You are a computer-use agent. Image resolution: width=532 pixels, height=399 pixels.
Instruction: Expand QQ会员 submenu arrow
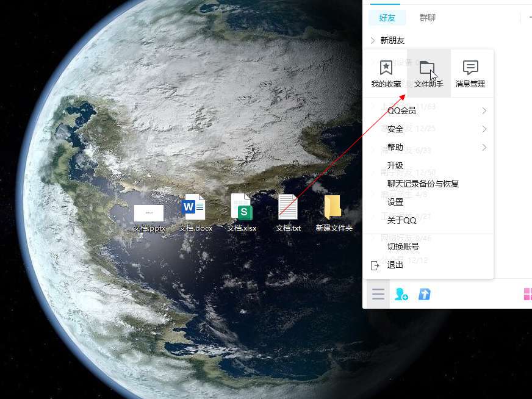[x=484, y=110]
